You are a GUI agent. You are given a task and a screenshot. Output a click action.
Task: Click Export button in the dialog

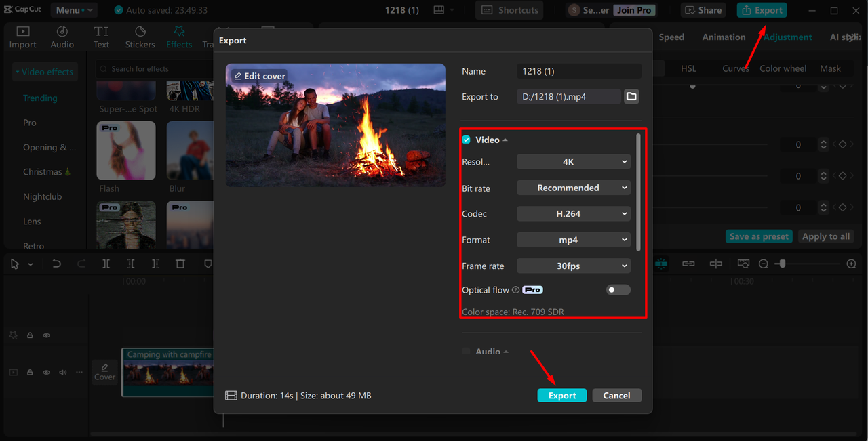pyautogui.click(x=562, y=396)
